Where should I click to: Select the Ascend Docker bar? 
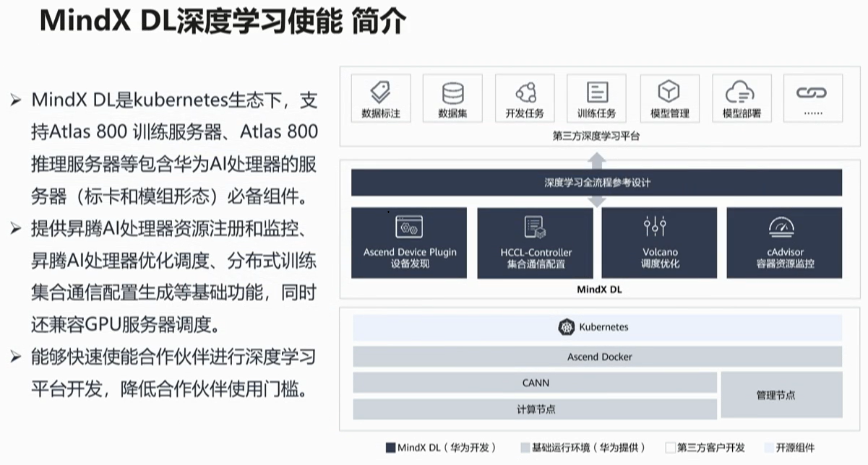(x=597, y=357)
